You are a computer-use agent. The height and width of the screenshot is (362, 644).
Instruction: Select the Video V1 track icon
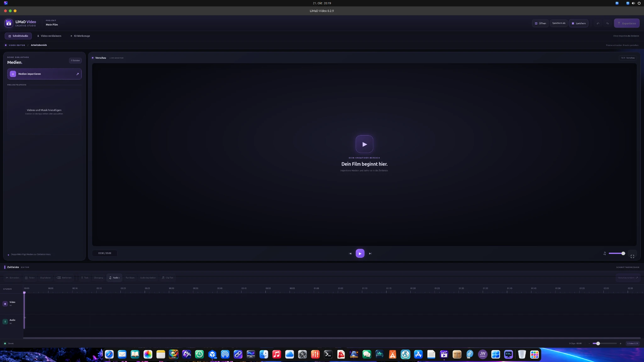coord(5,304)
